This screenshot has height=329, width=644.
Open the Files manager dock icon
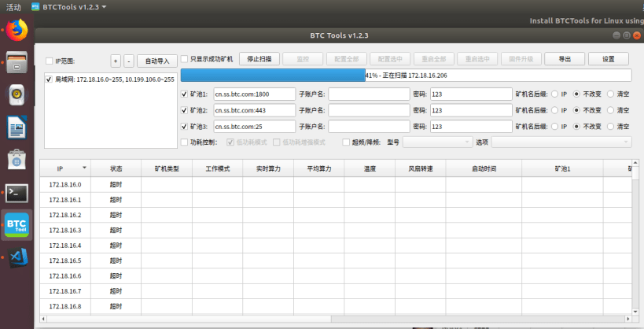coord(17,62)
